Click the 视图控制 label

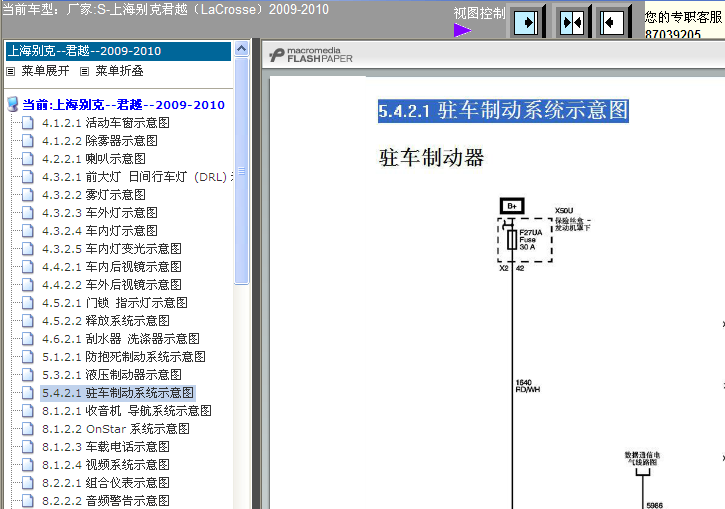(479, 13)
